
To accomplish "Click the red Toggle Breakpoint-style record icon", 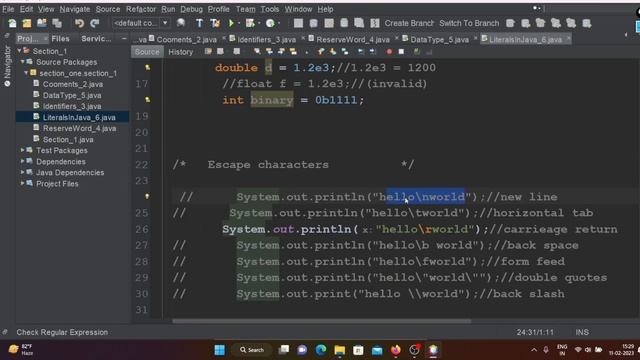I will pyautogui.click(x=389, y=52).
